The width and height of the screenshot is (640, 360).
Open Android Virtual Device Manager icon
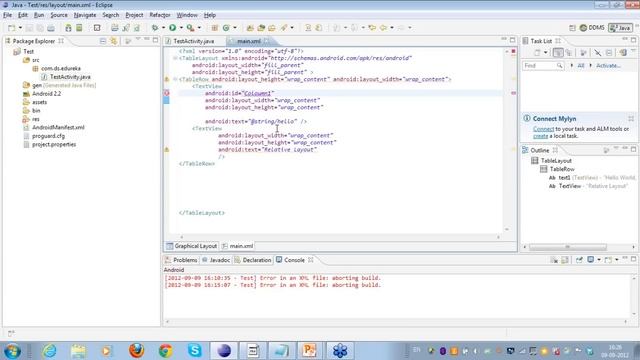click(x=79, y=28)
